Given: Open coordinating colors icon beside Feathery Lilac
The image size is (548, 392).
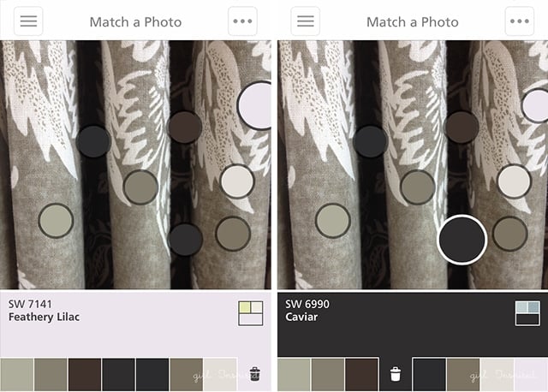Looking at the screenshot, I should (x=251, y=313).
